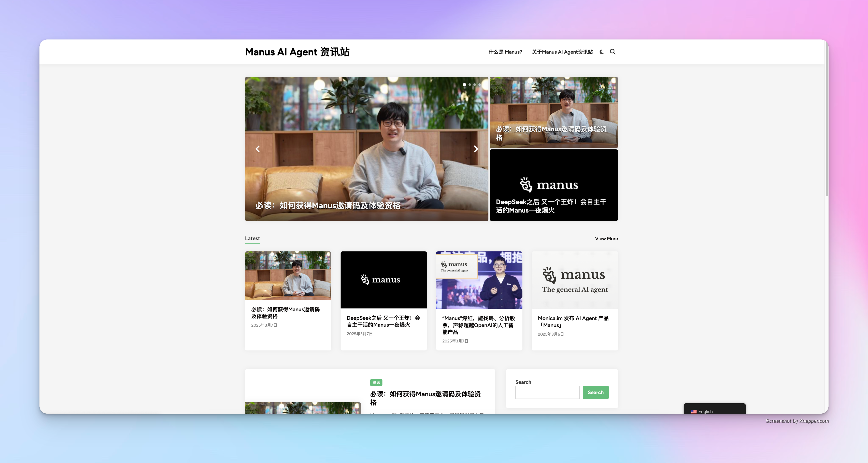This screenshot has height=463, width=868.
Task: Select the Latest section tab
Action: click(x=252, y=238)
